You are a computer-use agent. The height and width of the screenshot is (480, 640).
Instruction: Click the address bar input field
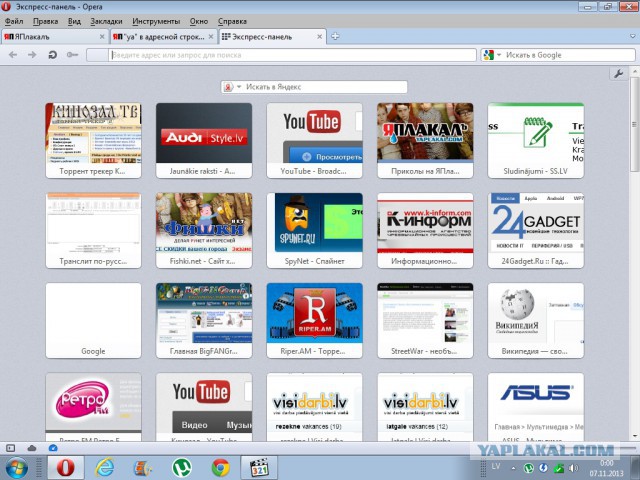coord(292,55)
